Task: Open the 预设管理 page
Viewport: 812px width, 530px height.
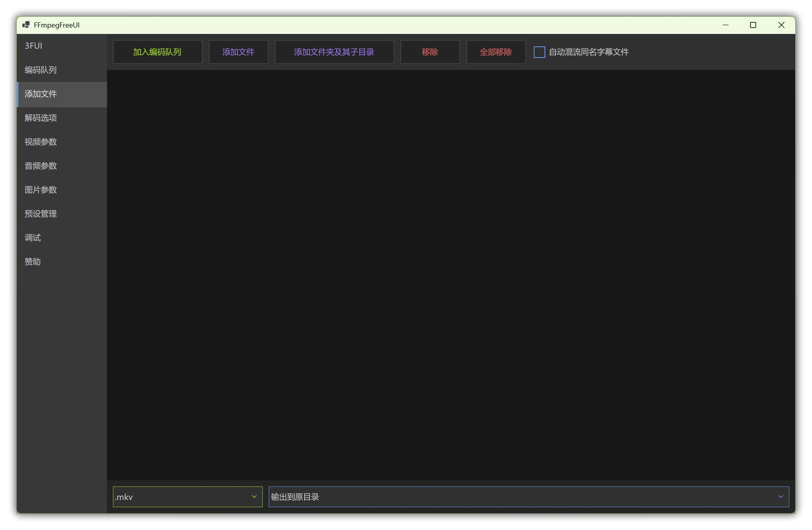Action: [62, 214]
